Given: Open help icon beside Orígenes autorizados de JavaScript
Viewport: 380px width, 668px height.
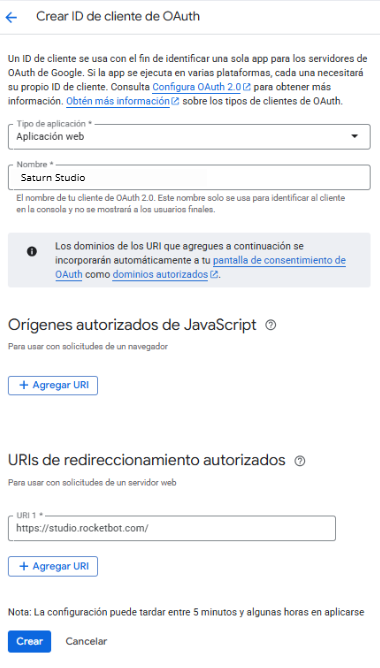Looking at the screenshot, I should click(271, 325).
